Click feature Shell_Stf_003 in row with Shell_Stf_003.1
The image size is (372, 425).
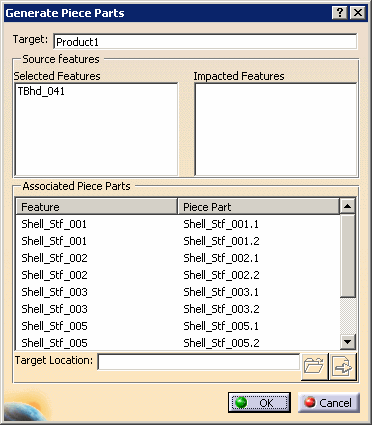pyautogui.click(x=54, y=292)
